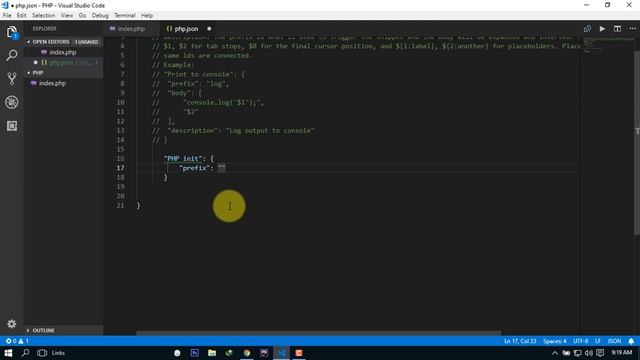The height and width of the screenshot is (360, 640).
Task: Change end of line via LF
Action: click(x=598, y=341)
